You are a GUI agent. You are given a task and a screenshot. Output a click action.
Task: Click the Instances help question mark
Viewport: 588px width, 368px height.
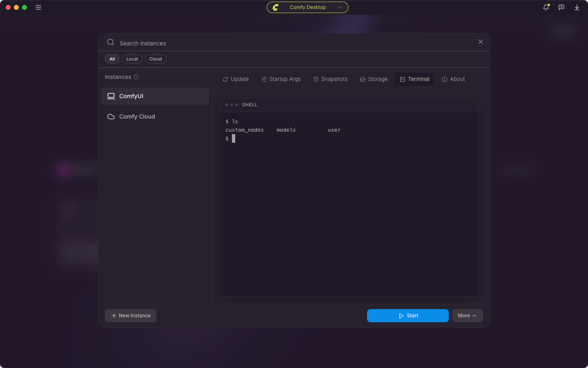tap(136, 77)
